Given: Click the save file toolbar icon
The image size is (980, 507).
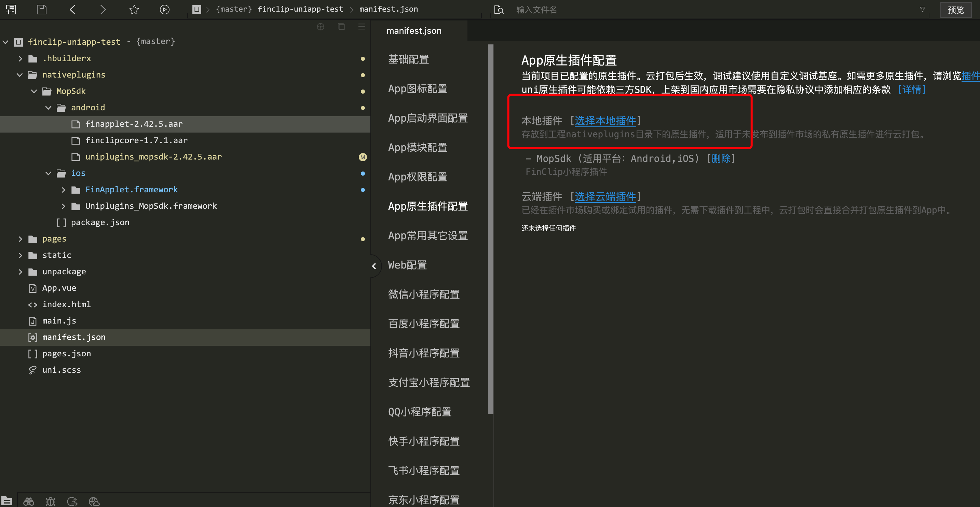Looking at the screenshot, I should point(41,10).
